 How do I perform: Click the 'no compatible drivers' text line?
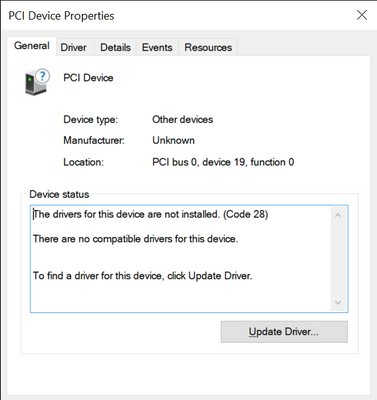135,239
